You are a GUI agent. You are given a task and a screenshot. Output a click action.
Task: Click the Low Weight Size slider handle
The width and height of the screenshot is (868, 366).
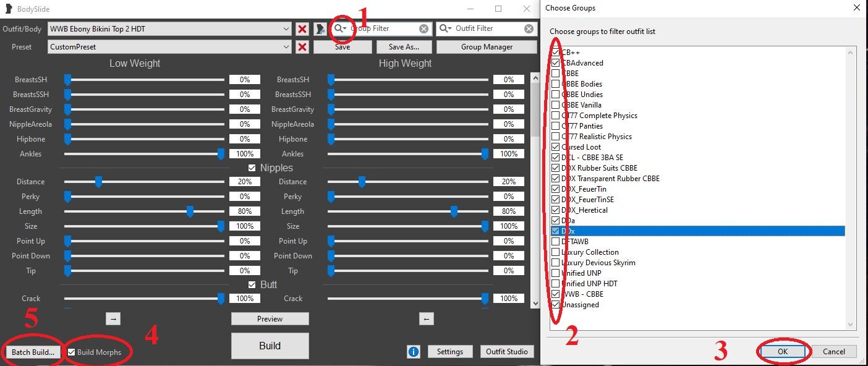coord(221,226)
